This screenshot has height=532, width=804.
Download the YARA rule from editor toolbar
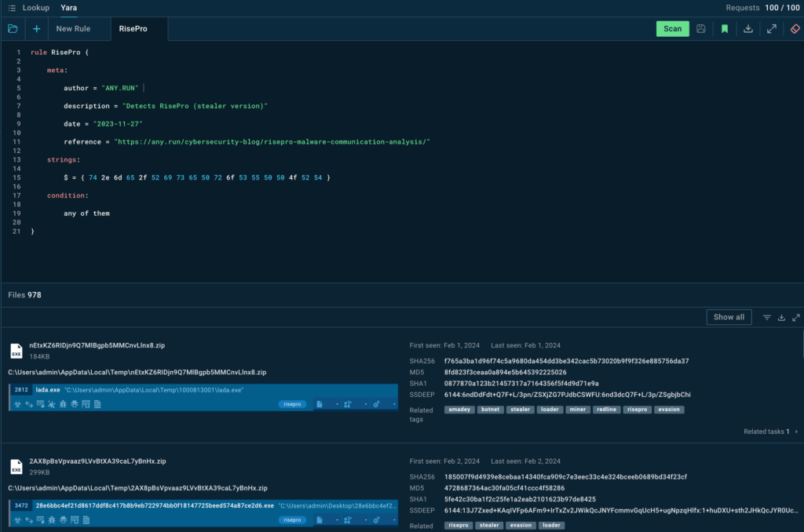748,29
